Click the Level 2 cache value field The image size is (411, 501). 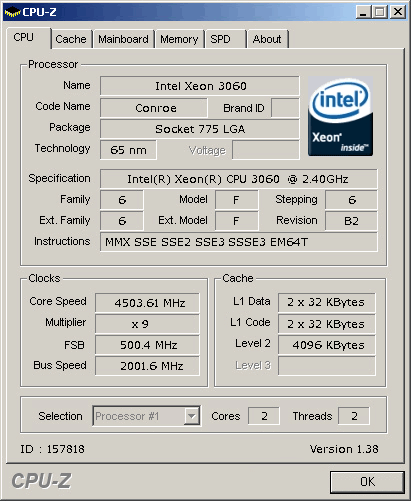(327, 345)
